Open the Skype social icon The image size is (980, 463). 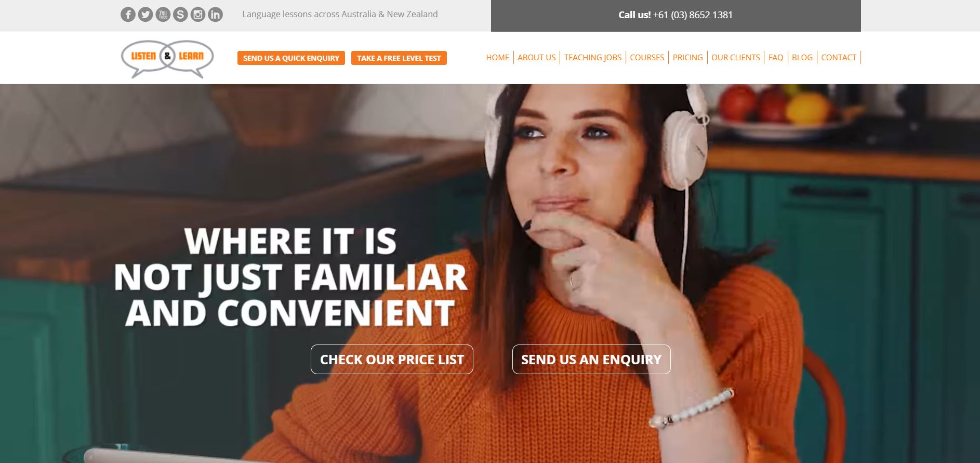pyautogui.click(x=180, y=15)
